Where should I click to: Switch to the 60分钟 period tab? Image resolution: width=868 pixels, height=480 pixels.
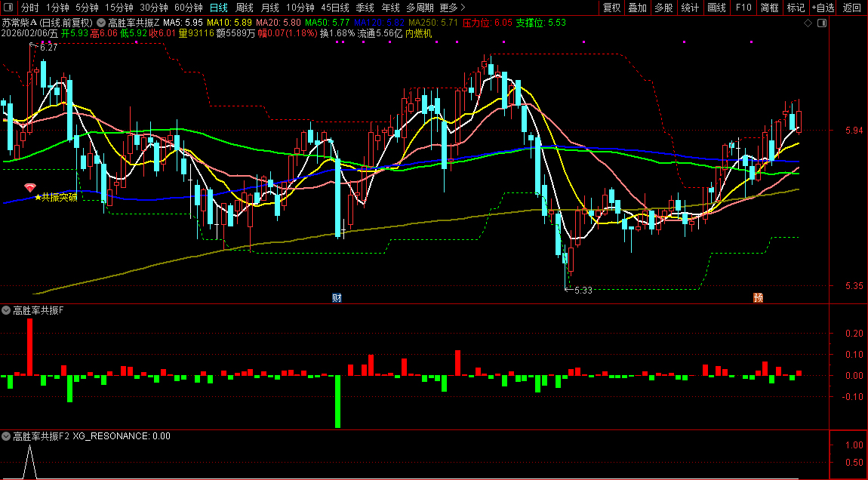pyautogui.click(x=189, y=8)
